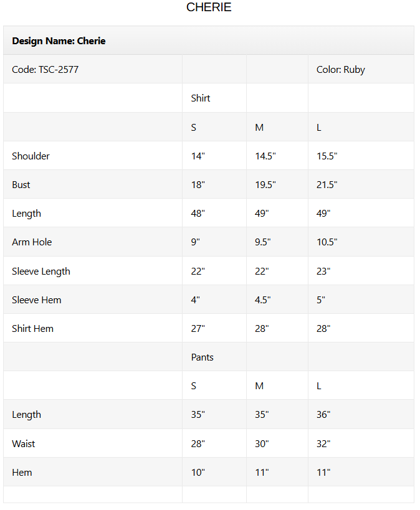
Task: Click the Shirt Hem row label
Action: point(33,329)
